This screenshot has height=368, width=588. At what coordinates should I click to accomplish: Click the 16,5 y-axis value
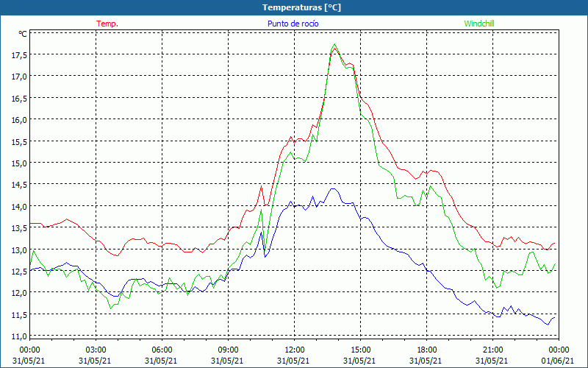[x=20, y=99]
